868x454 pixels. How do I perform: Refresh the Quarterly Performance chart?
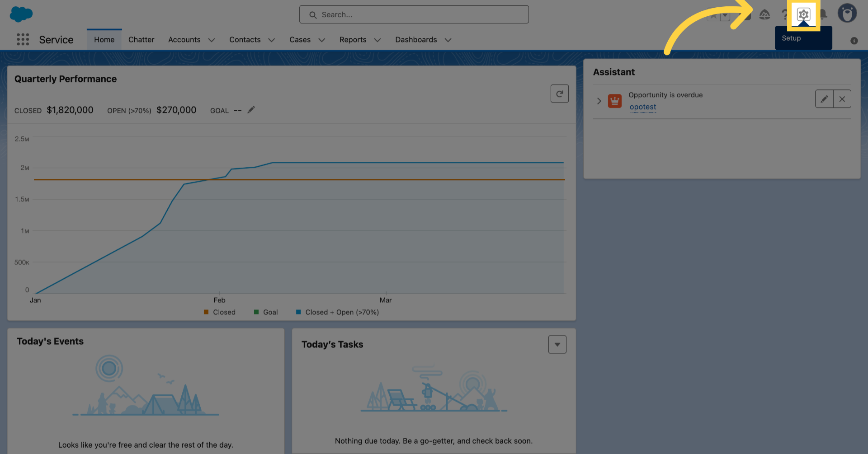pyautogui.click(x=560, y=94)
